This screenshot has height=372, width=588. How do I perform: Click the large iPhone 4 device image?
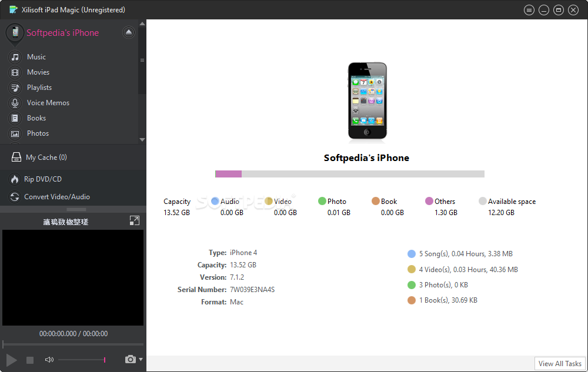pos(367,101)
